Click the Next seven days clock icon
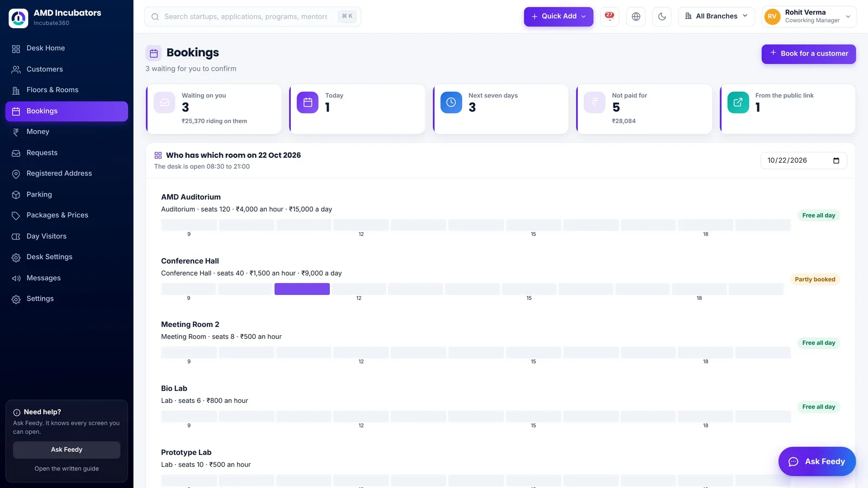This screenshot has width=868, height=488. point(451,102)
